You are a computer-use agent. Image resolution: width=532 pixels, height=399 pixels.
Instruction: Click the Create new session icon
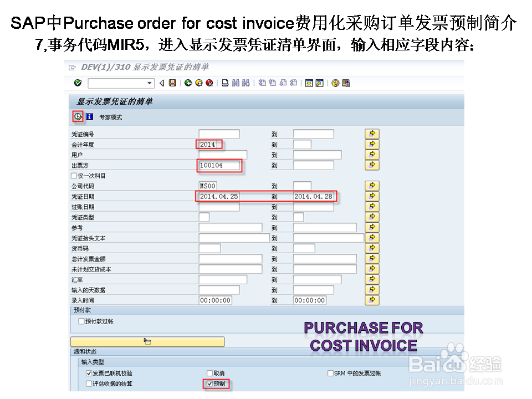pyautogui.click(x=309, y=83)
